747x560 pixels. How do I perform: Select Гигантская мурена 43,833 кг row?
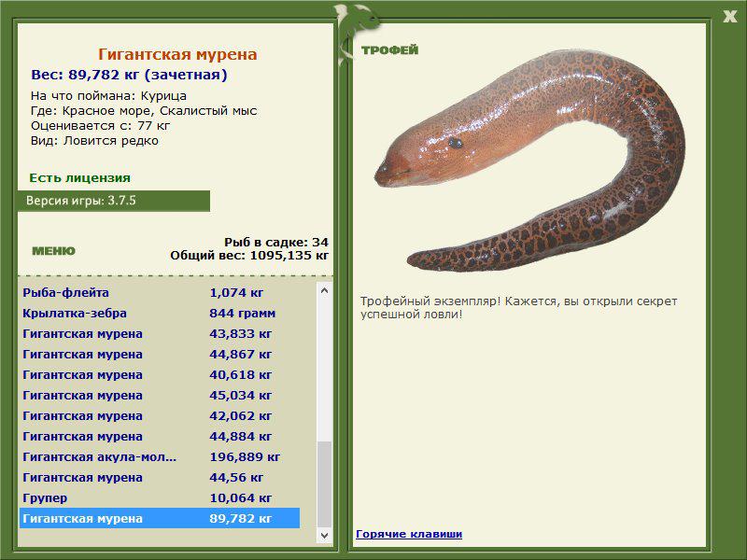coord(160,333)
